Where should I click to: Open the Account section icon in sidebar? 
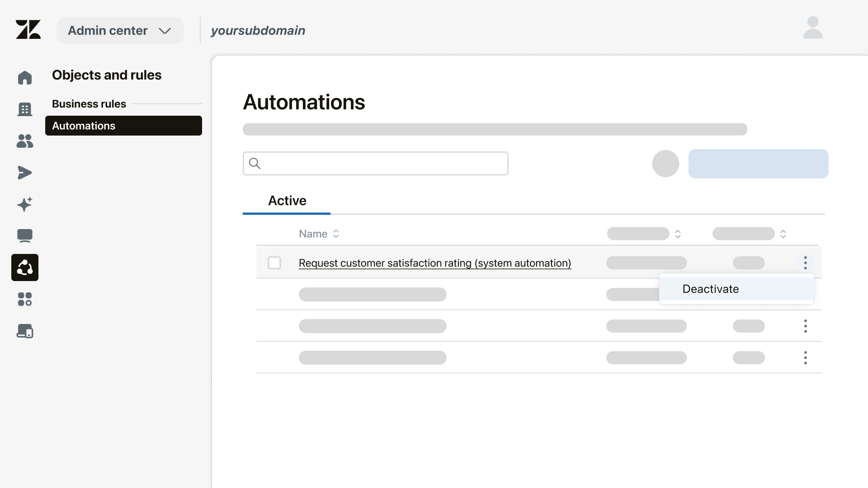(x=24, y=331)
